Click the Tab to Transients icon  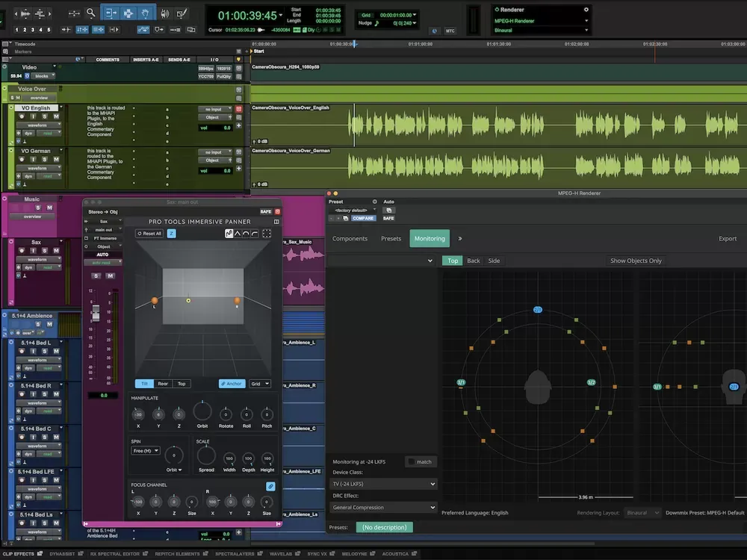[66, 30]
